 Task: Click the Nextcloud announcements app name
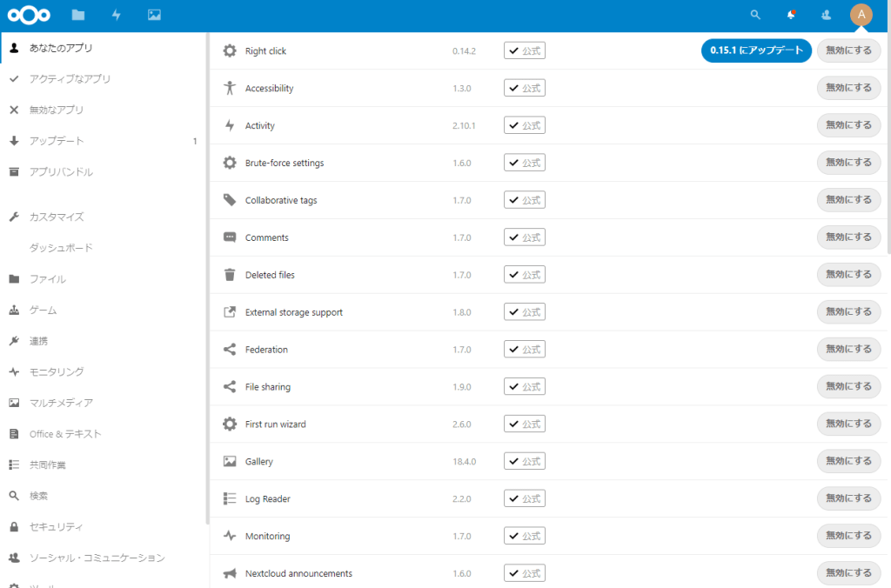298,573
